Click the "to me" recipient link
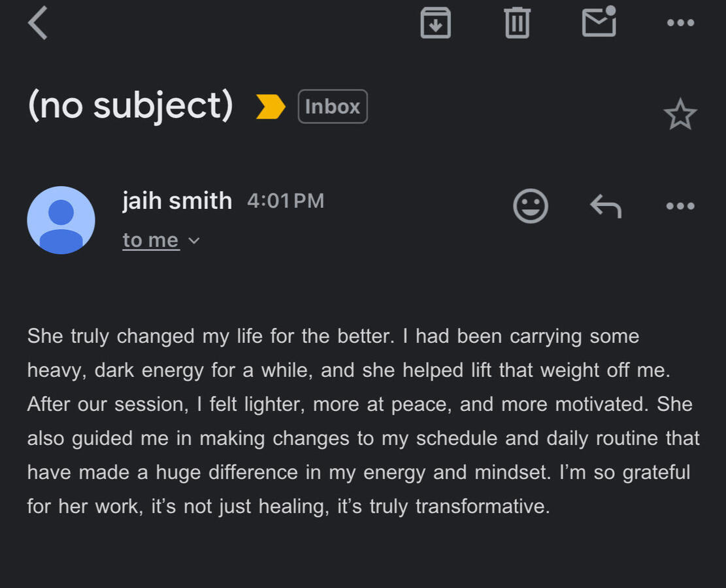726x588 pixels. click(x=150, y=240)
